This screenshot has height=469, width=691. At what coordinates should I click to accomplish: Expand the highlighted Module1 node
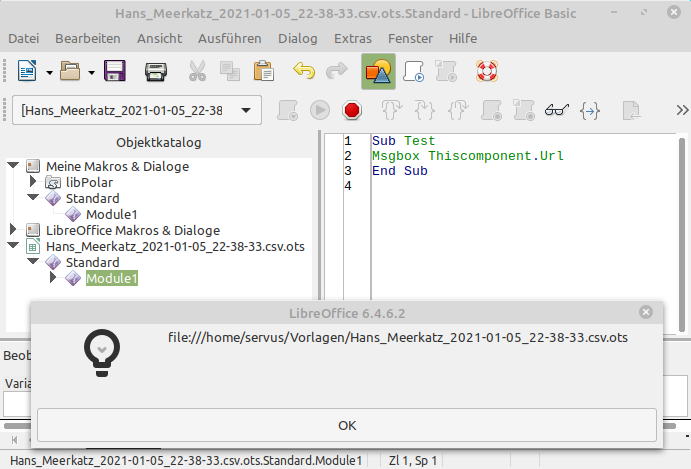coord(52,277)
